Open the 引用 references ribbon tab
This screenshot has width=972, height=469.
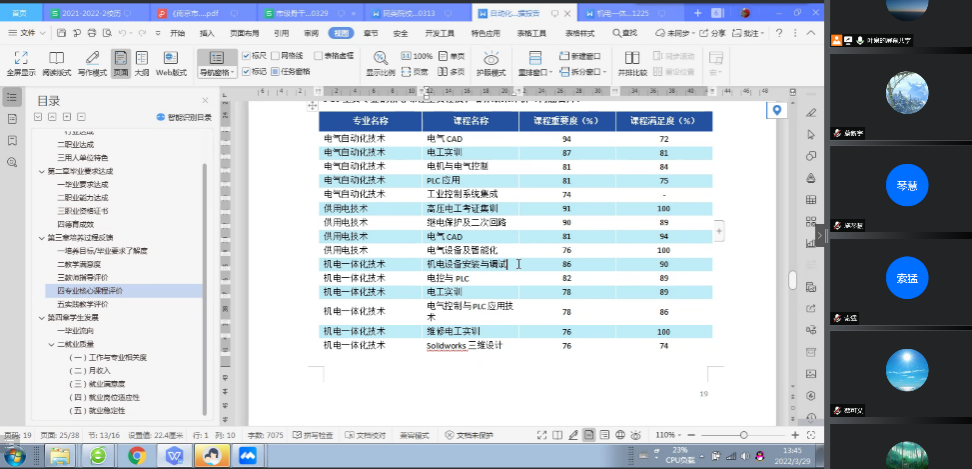[x=282, y=33]
